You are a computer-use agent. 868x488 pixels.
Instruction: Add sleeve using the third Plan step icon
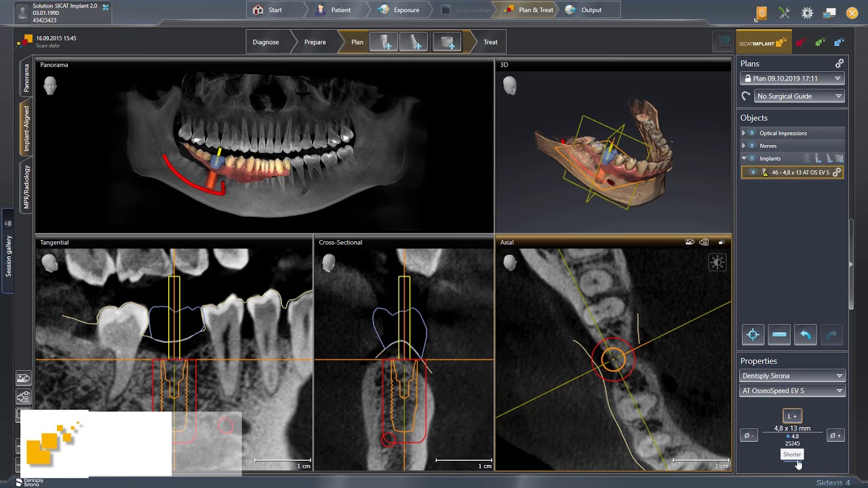(x=447, y=42)
